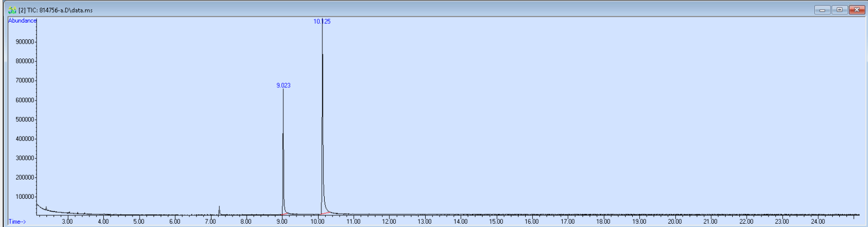This screenshot has height=227, width=868.
Task: Click the small peak near 7.25 minutes
Action: (219, 210)
